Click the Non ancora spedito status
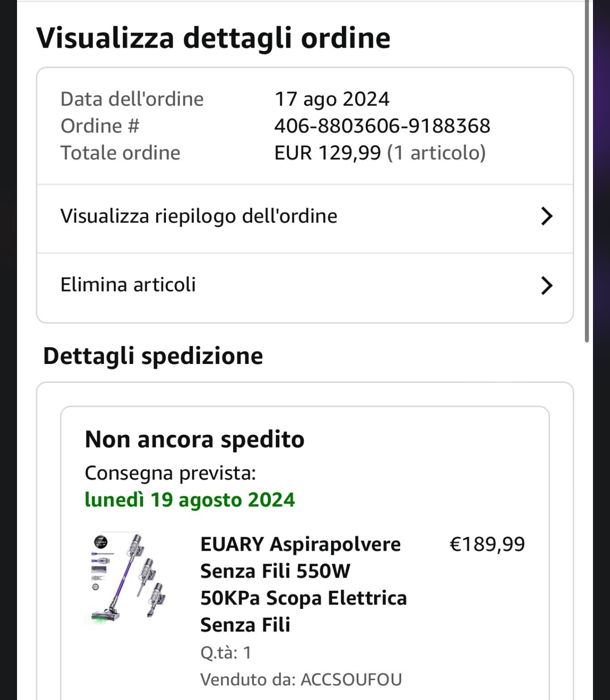The height and width of the screenshot is (700, 610). click(x=194, y=439)
